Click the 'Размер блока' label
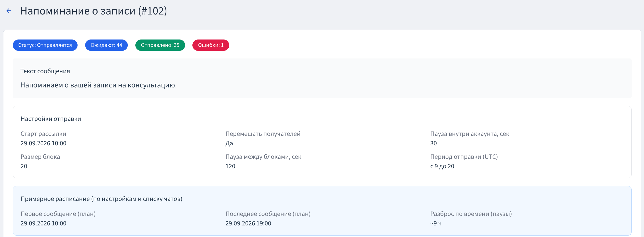The image size is (644, 237). (x=40, y=157)
